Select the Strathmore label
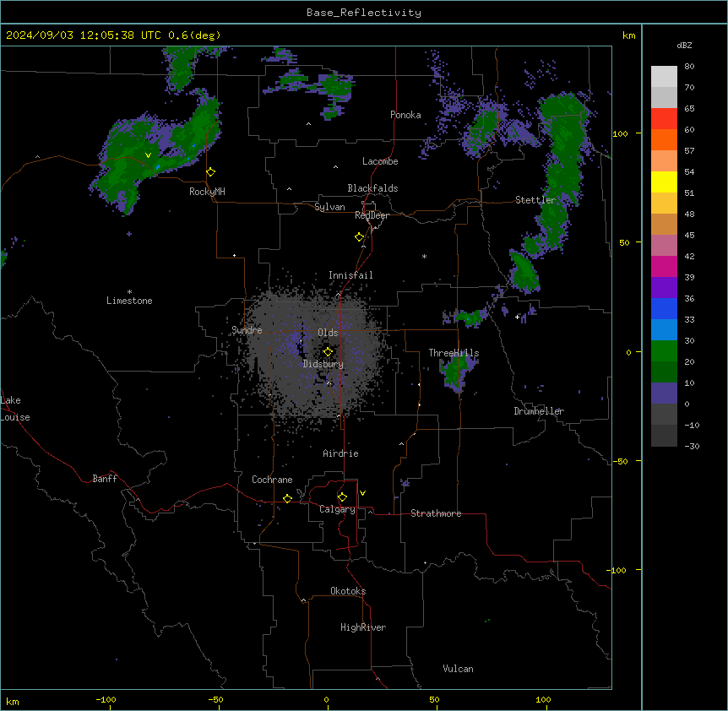This screenshot has height=711, width=728. (436, 513)
